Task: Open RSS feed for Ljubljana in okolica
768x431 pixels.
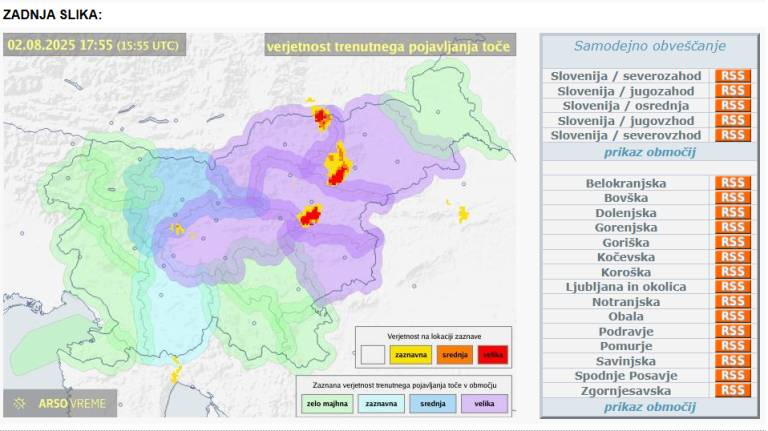Action: click(x=732, y=287)
